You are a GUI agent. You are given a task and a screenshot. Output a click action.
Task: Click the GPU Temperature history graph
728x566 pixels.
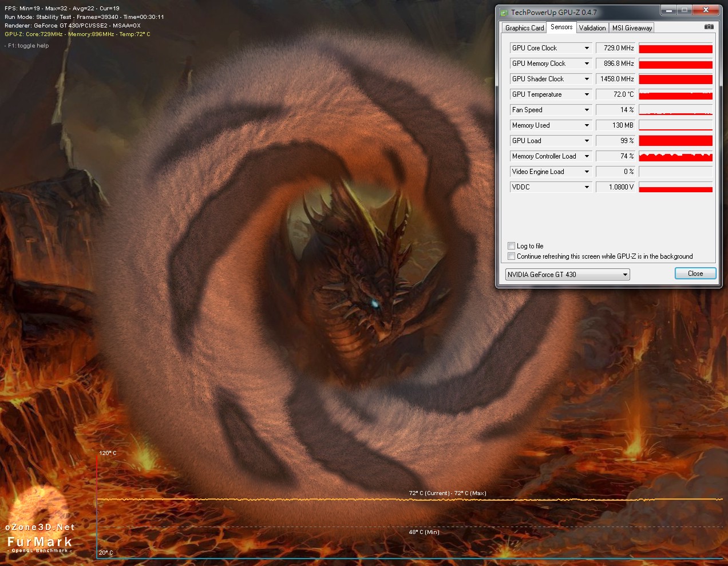click(675, 94)
